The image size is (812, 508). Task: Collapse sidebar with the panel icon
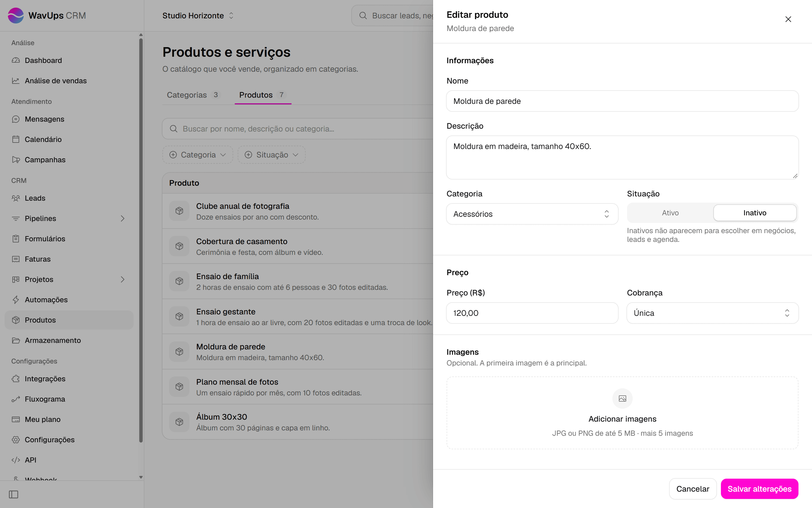(14, 494)
